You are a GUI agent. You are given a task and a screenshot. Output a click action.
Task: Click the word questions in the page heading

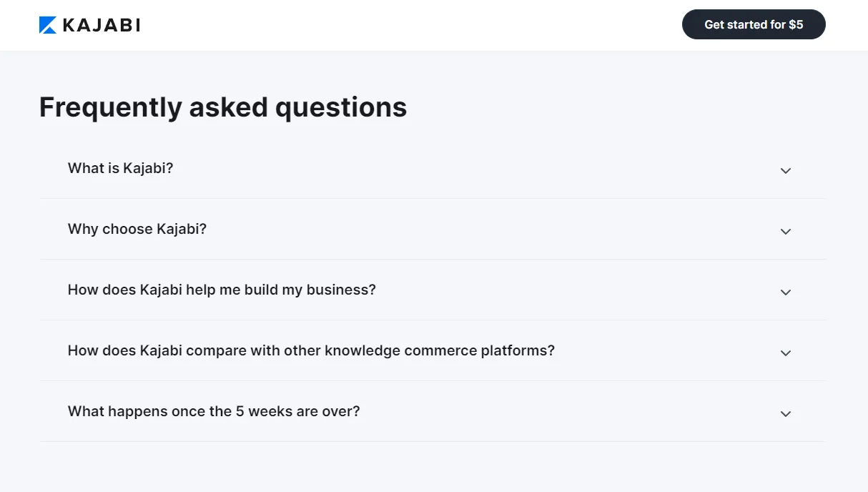click(341, 107)
